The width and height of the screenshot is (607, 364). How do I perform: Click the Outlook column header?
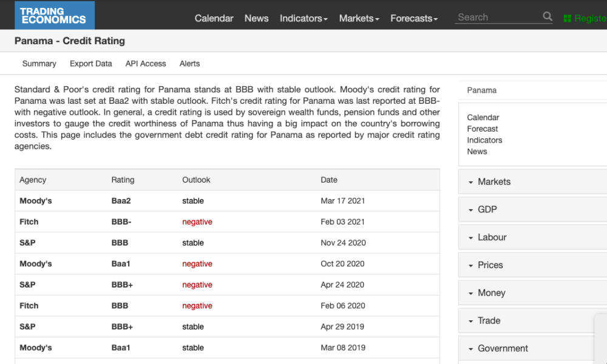196,180
